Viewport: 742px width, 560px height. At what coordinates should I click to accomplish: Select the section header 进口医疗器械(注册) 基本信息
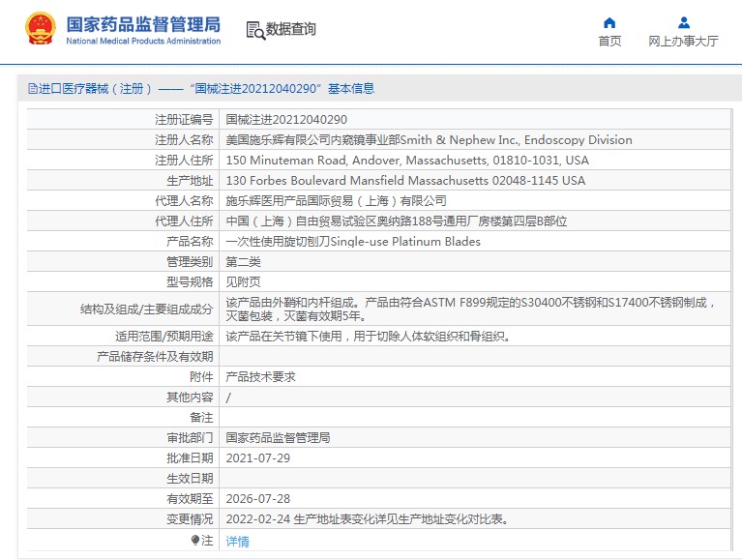tap(201, 88)
